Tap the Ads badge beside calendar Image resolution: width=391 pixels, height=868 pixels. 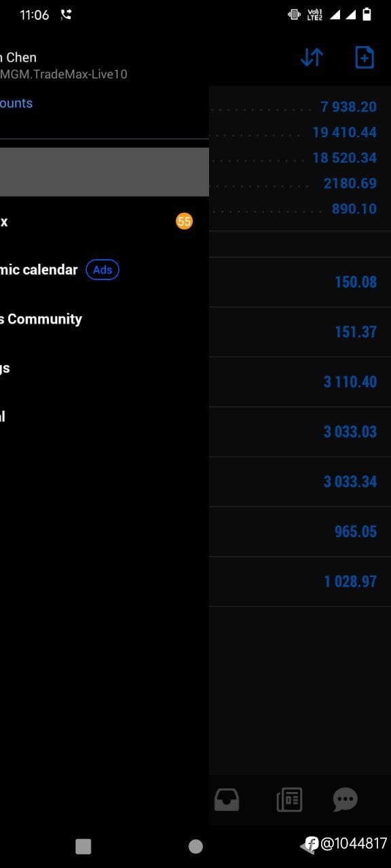(103, 270)
